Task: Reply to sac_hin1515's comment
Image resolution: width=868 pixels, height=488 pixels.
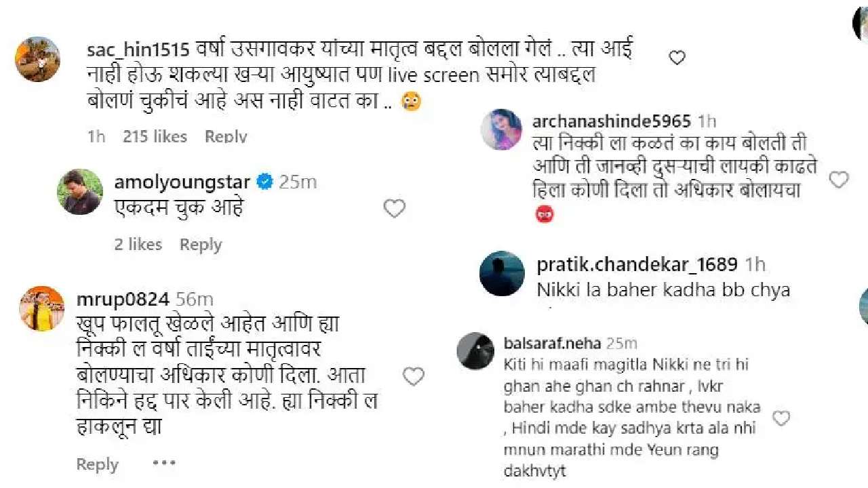Action: 226,136
